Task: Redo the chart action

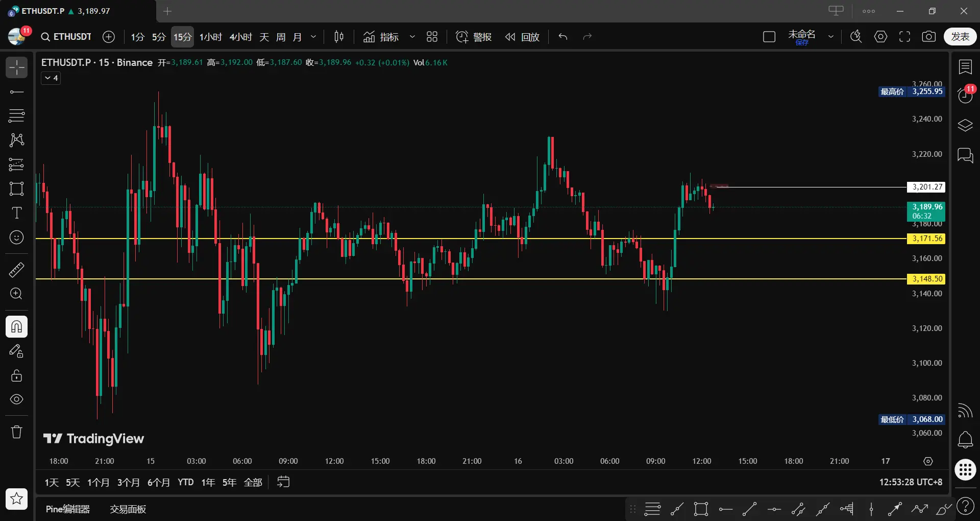Action: click(587, 37)
